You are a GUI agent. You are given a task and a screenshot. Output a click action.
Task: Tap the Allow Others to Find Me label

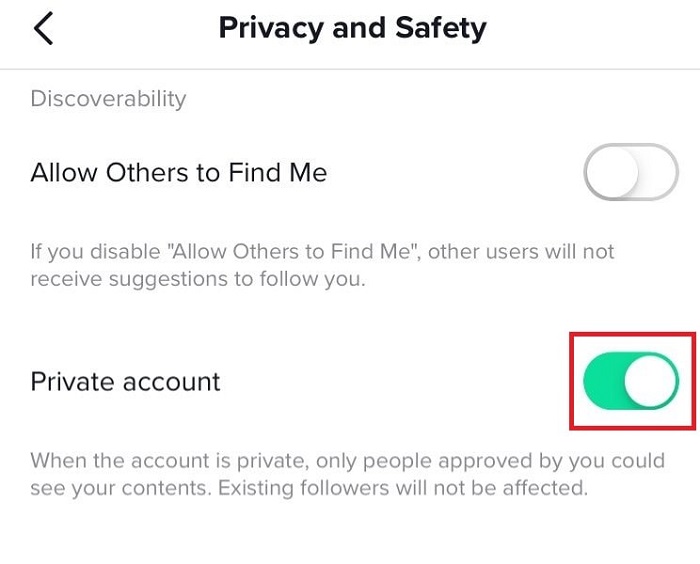click(179, 173)
